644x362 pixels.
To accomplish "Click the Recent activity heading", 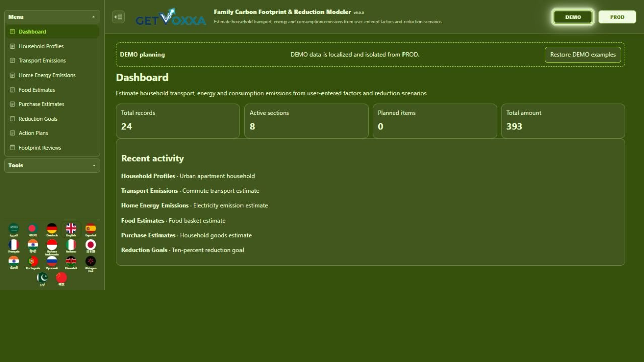I will click(x=152, y=158).
